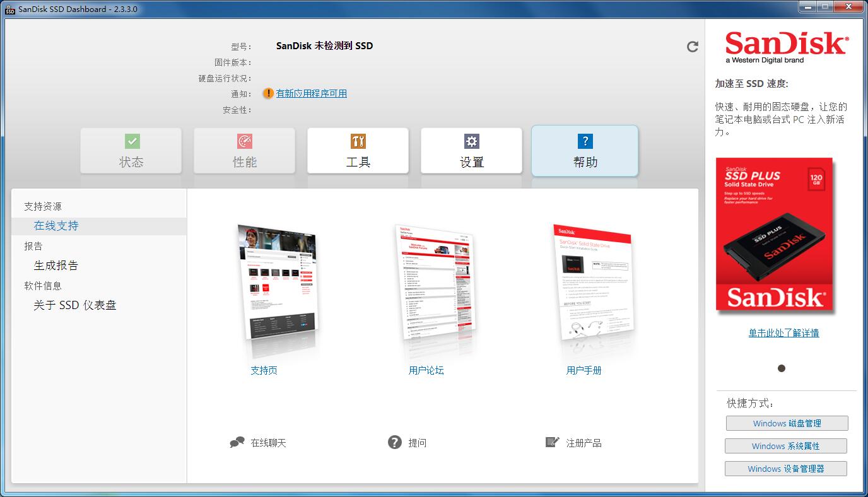Click the 支持资源 sidebar heading
Screen dimensions: 868x497
pyautogui.click(x=43, y=206)
